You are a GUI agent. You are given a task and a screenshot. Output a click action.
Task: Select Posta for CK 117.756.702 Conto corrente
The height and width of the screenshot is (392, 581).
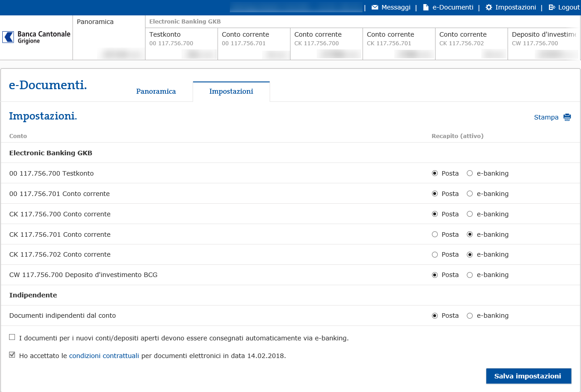tap(435, 254)
